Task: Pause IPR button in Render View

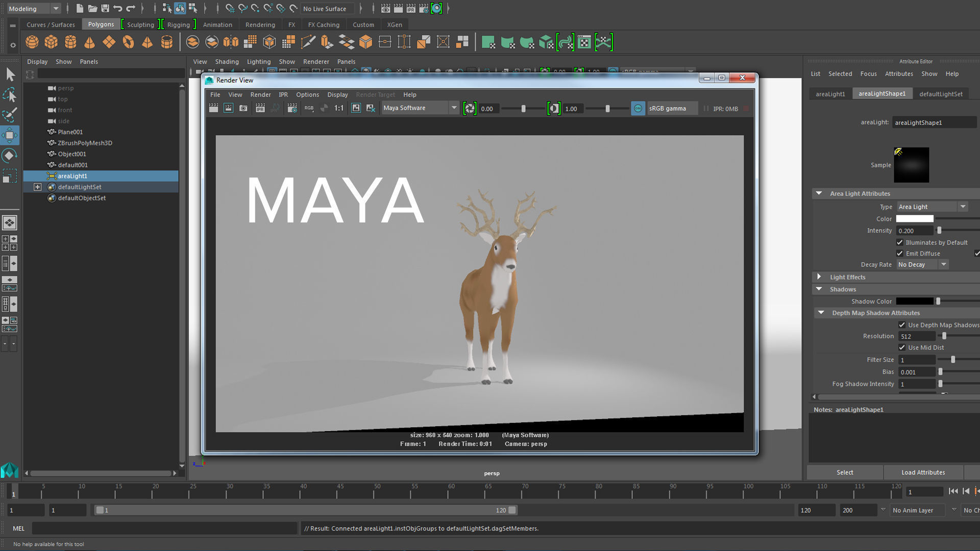Action: click(706, 108)
